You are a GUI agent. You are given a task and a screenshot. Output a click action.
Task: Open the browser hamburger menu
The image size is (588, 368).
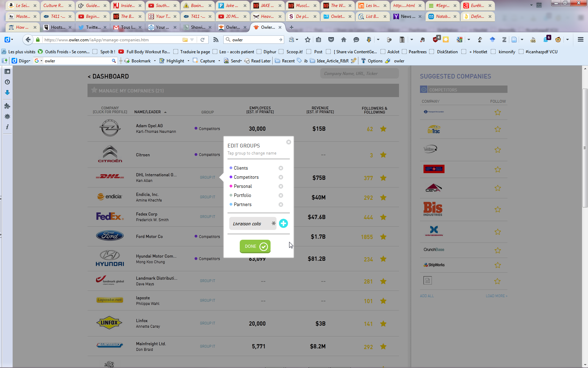581,40
